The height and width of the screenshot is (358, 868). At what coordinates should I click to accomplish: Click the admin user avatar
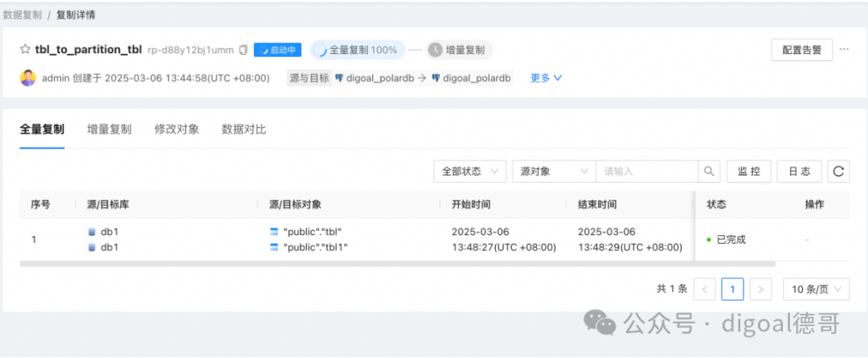pyautogui.click(x=28, y=77)
